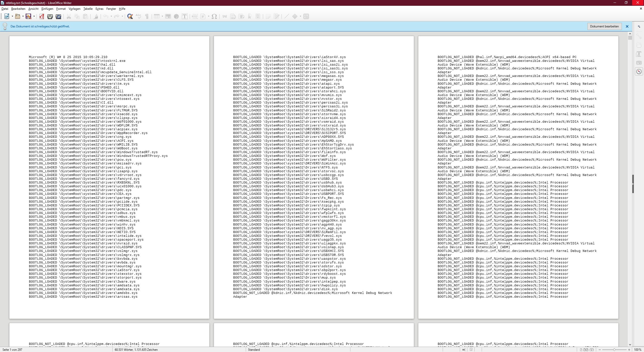
Task: Click the page count in the status bar
Action: pyautogui.click(x=12, y=349)
